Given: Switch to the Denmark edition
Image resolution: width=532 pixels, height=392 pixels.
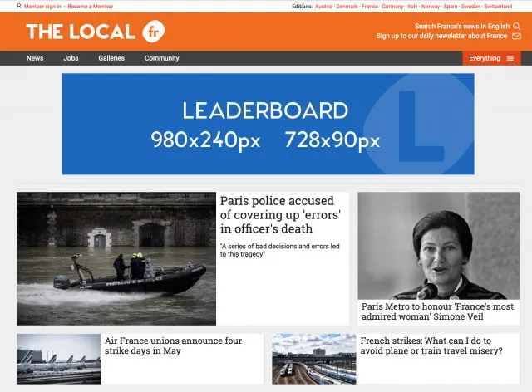Looking at the screenshot, I should coord(347,7).
